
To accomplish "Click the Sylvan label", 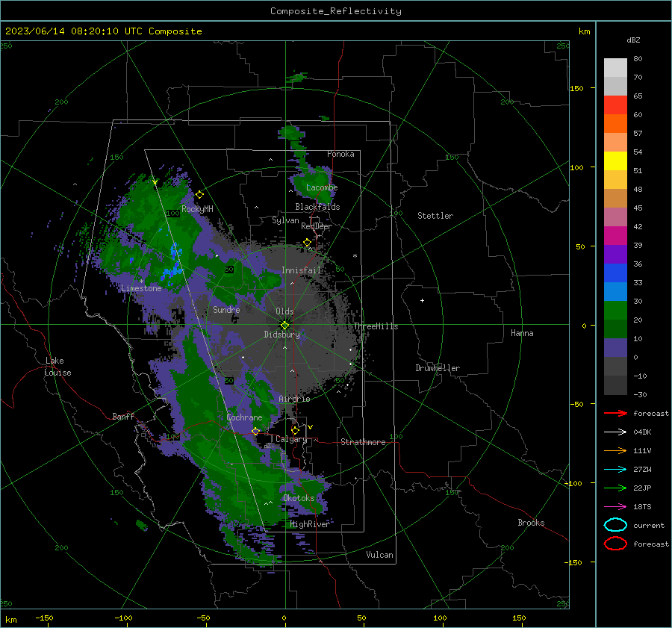I will pyautogui.click(x=285, y=220).
